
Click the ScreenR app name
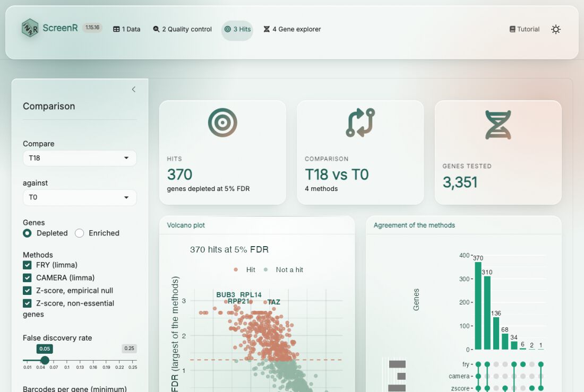(x=60, y=28)
